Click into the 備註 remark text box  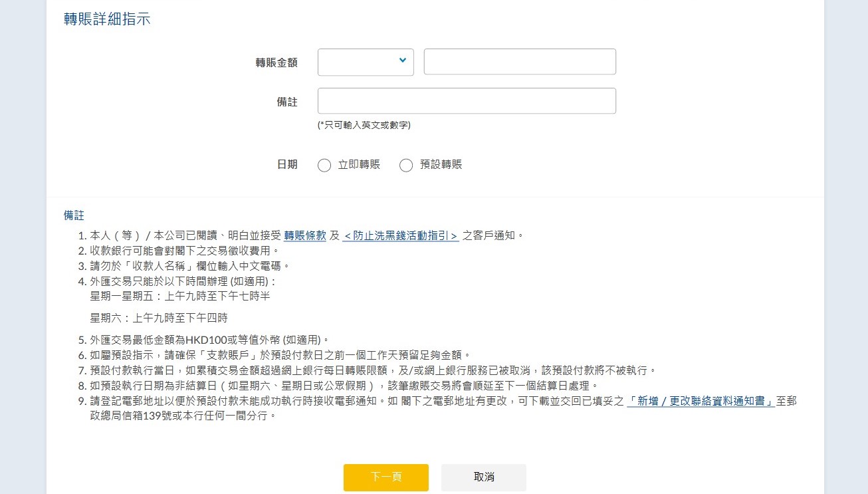pos(467,101)
